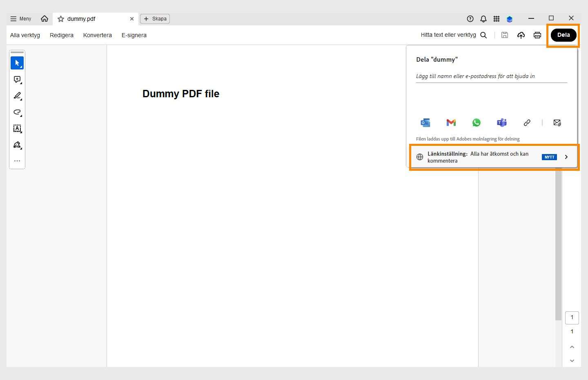
Task: Click the save floppy disk icon
Action: (x=505, y=35)
